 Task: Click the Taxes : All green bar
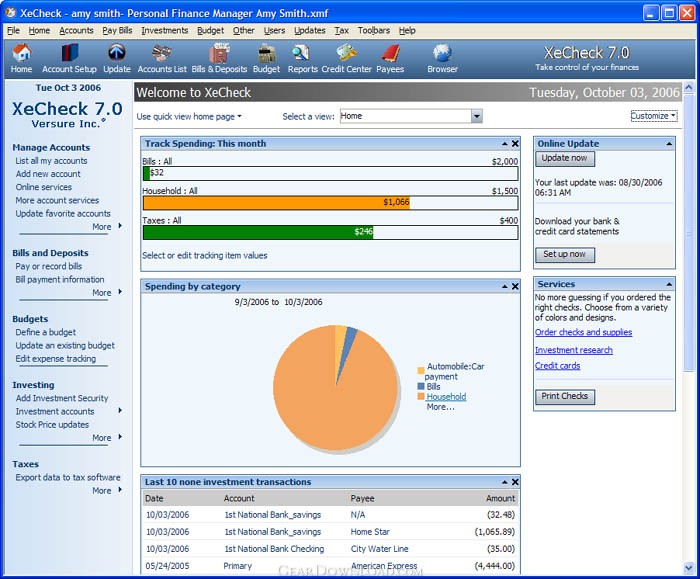(258, 232)
